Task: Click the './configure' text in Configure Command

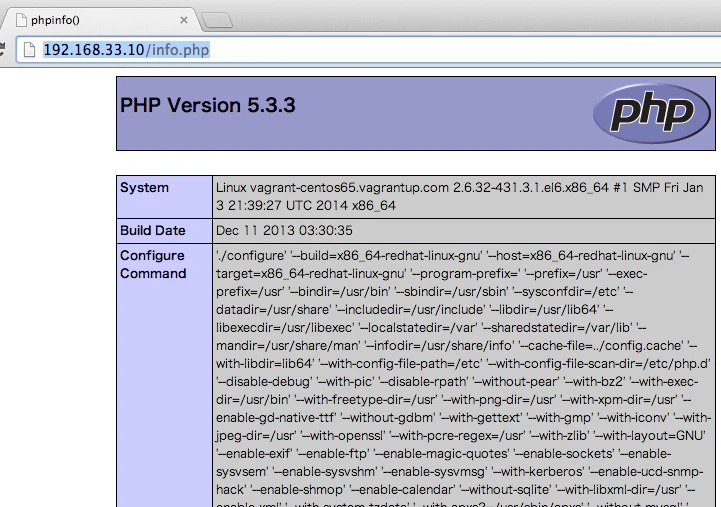Action: click(251, 256)
